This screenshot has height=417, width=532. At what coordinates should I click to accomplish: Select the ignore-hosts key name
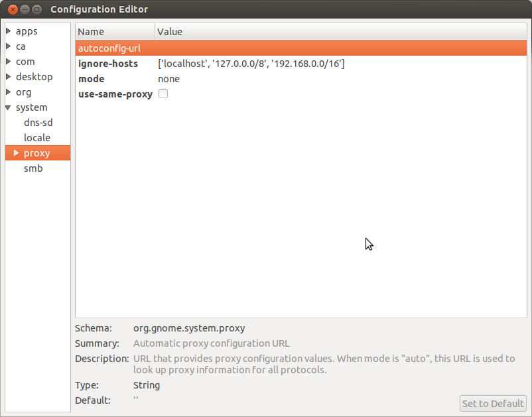pyautogui.click(x=108, y=64)
